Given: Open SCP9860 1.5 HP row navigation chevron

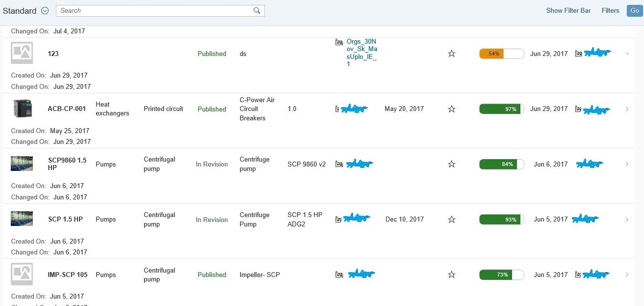Looking at the screenshot, I should tap(627, 165).
